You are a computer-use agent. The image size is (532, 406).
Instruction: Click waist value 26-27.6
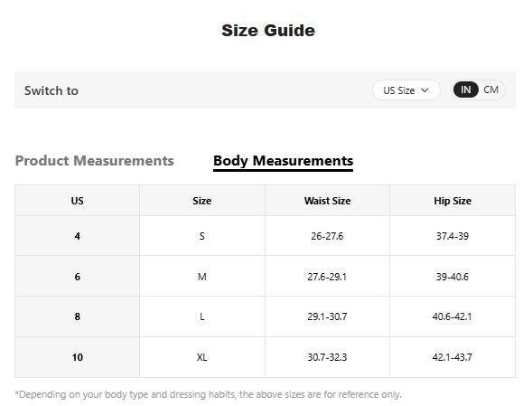[327, 236]
